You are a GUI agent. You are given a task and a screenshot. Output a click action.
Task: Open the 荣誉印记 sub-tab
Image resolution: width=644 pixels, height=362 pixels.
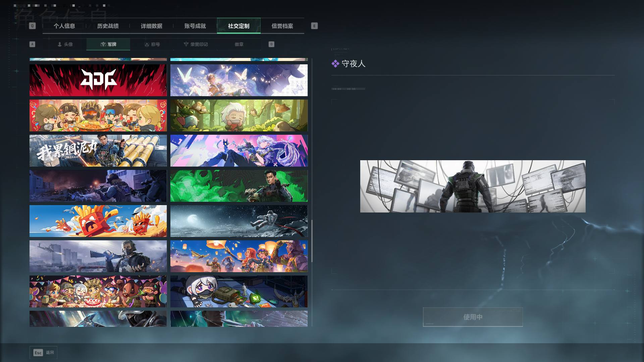(x=196, y=44)
